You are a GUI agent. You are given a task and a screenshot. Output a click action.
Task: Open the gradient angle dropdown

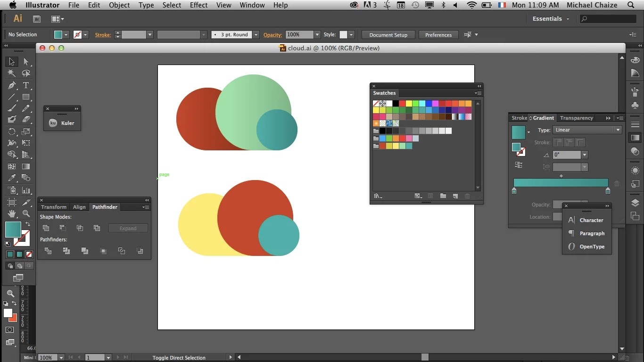(x=584, y=155)
